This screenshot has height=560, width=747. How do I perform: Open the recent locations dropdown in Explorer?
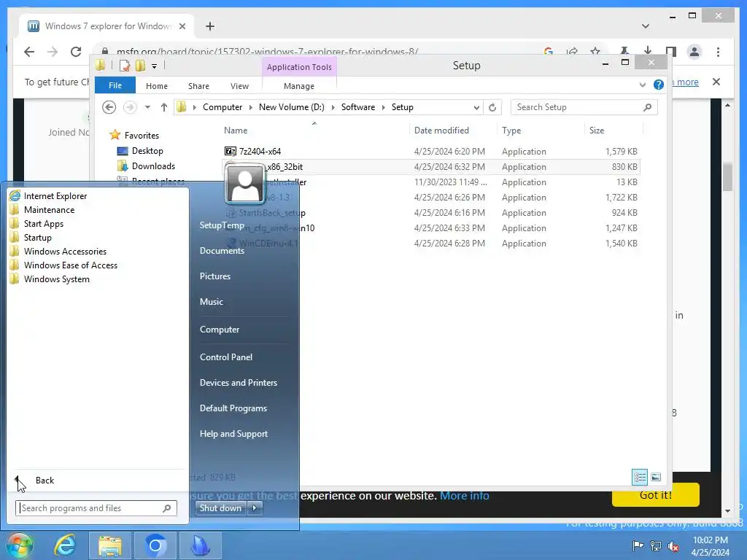coord(147,107)
